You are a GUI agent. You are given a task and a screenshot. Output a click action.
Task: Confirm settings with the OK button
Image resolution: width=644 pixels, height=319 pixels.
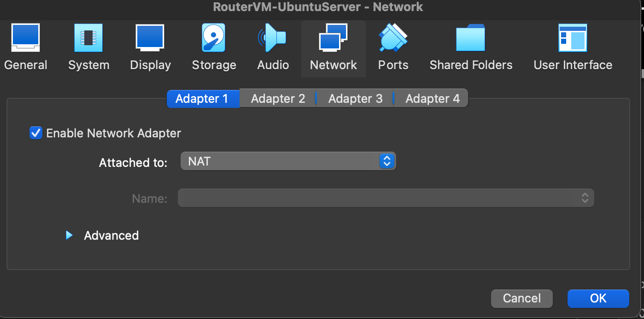click(598, 298)
